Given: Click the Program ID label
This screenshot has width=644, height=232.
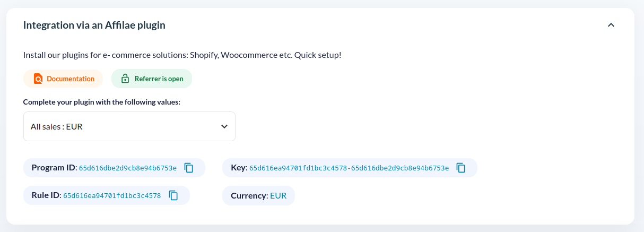Looking at the screenshot, I should point(55,168).
